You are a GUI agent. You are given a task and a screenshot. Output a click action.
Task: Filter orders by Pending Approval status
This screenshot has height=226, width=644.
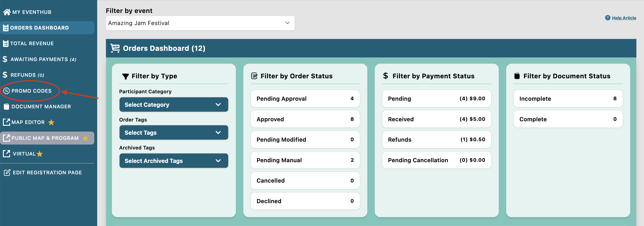305,99
